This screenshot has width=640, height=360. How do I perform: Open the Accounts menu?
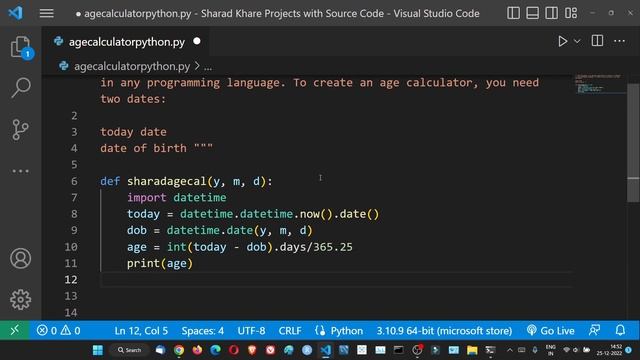(x=20, y=258)
